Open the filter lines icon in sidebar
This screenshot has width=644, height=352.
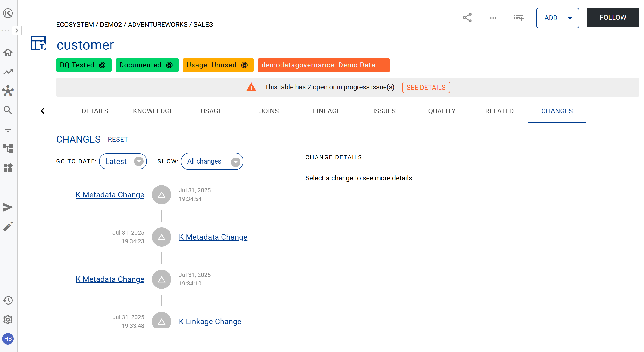8,129
